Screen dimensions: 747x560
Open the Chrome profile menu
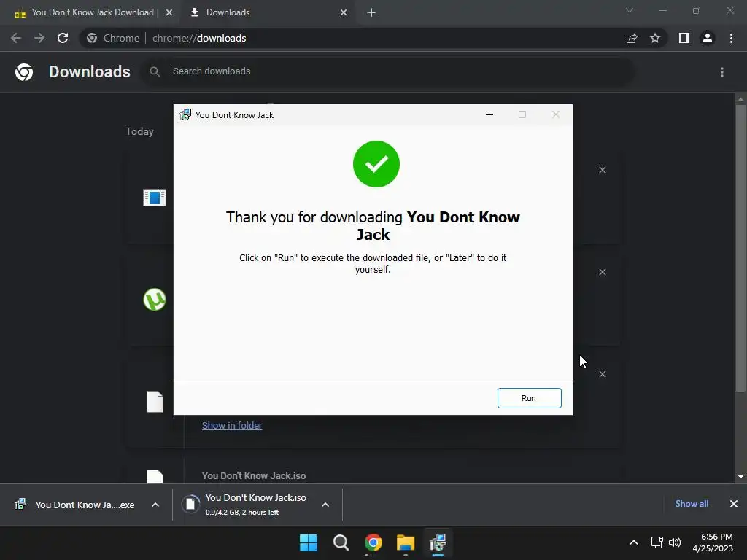point(708,38)
